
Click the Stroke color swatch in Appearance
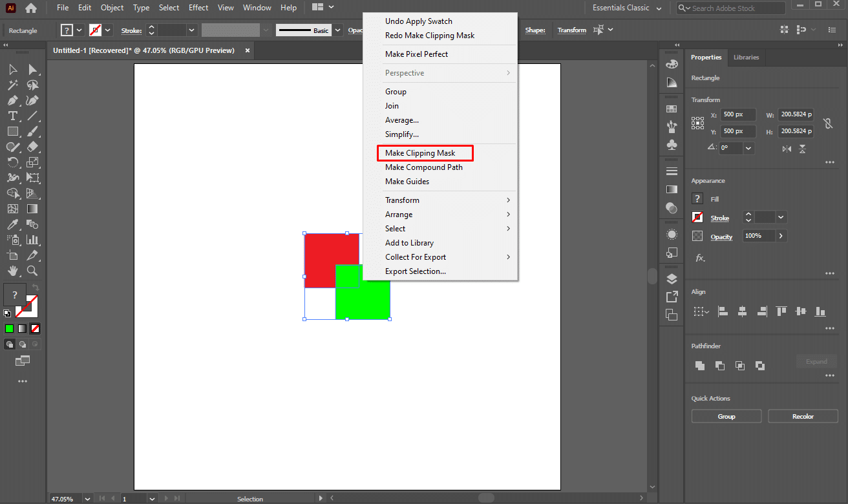[697, 218]
